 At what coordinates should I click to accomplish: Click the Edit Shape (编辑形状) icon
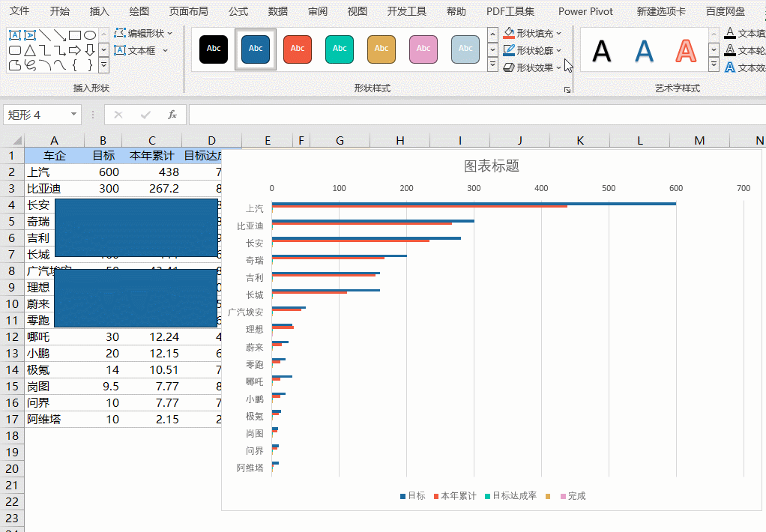(x=120, y=33)
